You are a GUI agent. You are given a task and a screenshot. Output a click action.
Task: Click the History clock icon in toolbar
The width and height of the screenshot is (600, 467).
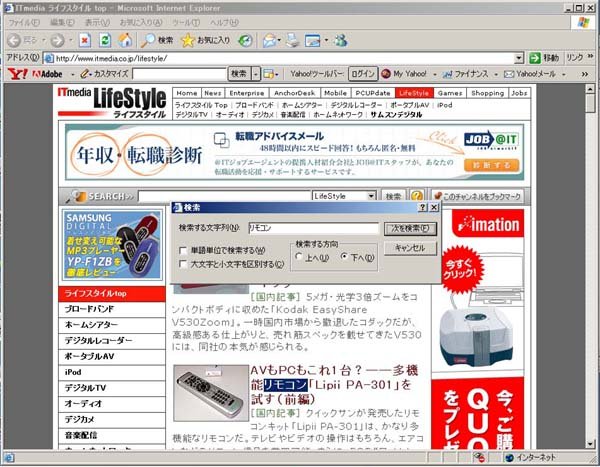(x=245, y=40)
